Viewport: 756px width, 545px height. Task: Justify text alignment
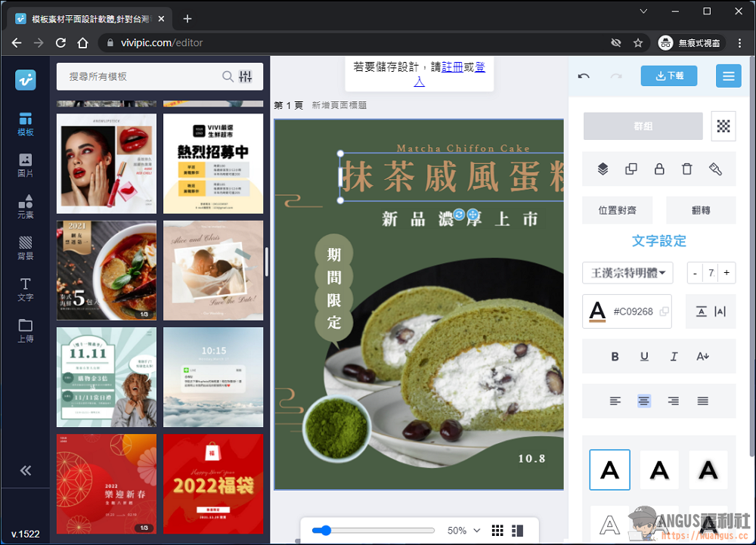click(702, 401)
